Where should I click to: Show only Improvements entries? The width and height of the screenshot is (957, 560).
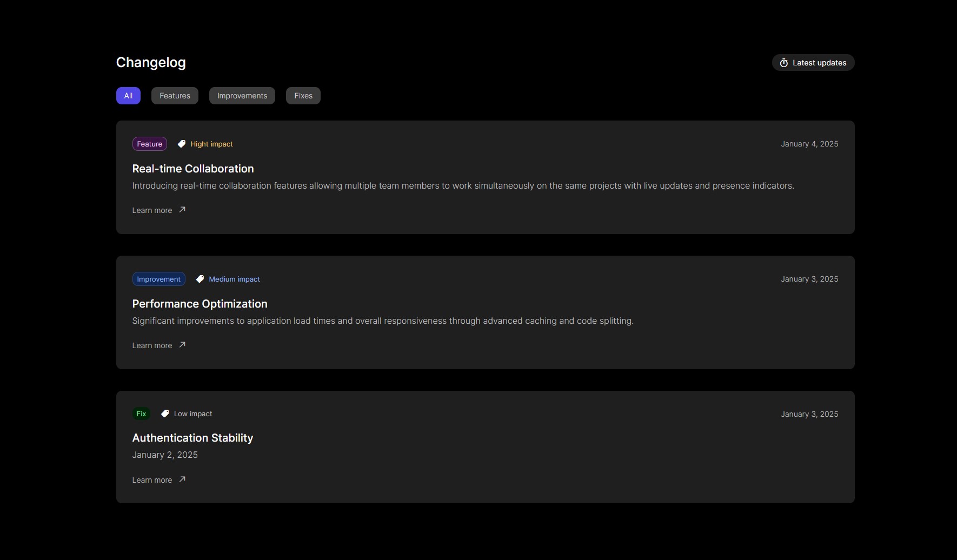pos(242,96)
